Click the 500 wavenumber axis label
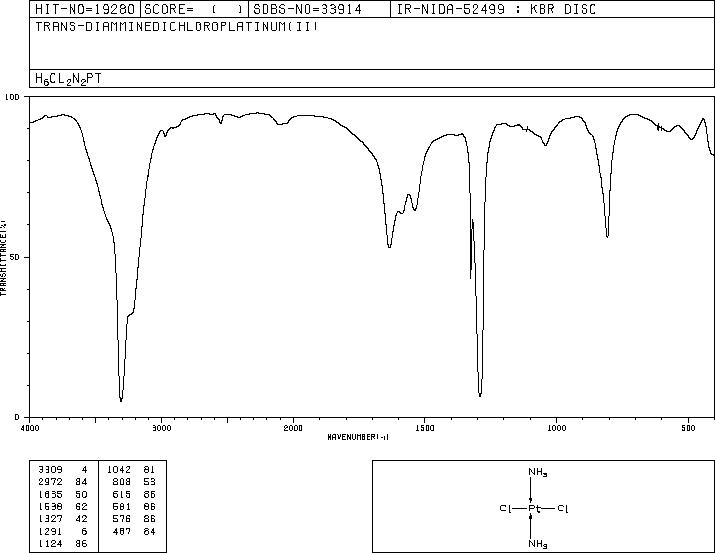The image size is (715, 553). (x=688, y=428)
